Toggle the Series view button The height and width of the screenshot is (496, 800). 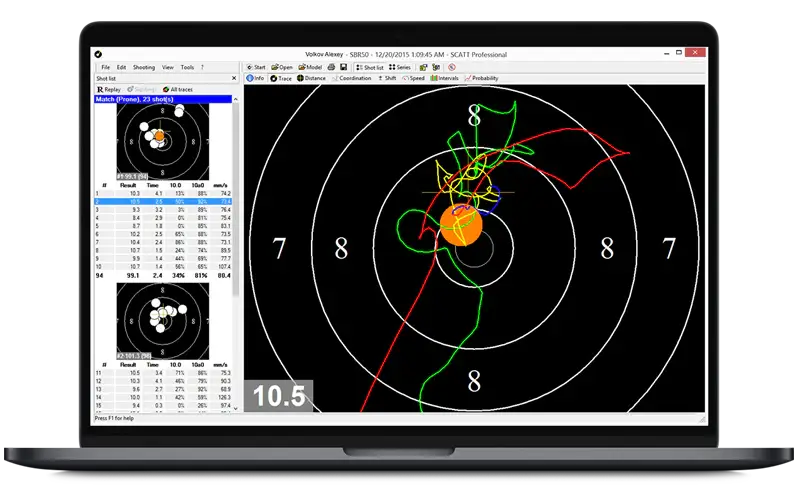399,67
